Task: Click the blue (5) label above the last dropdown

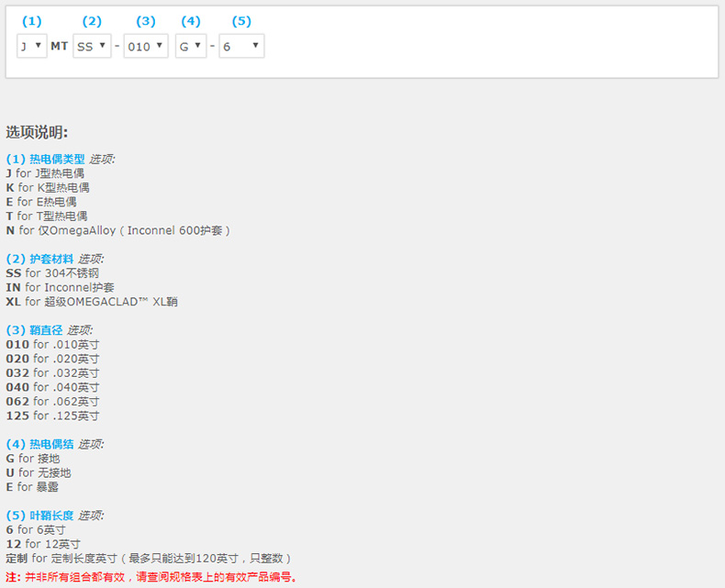Action: 240,21
